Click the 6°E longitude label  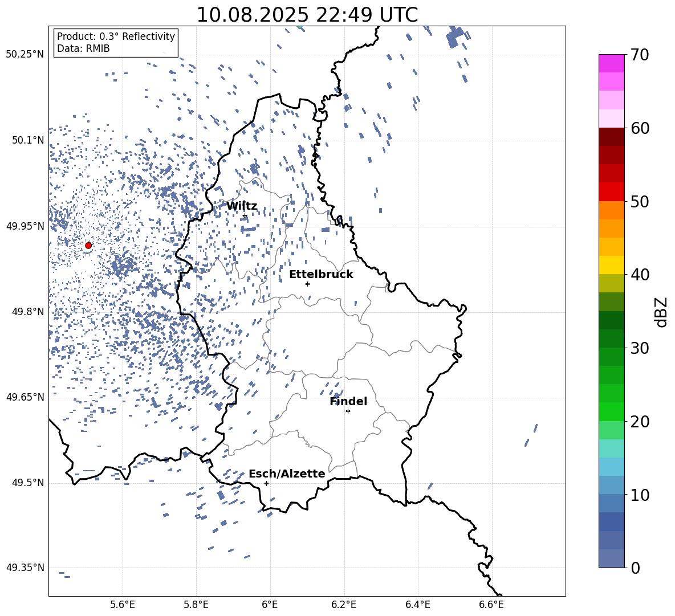[x=270, y=605]
